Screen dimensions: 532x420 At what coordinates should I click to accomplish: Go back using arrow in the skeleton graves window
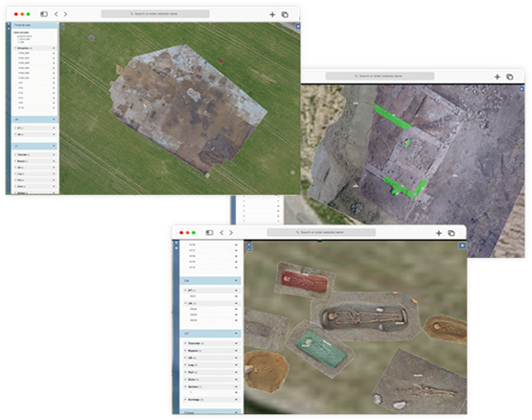[221, 233]
